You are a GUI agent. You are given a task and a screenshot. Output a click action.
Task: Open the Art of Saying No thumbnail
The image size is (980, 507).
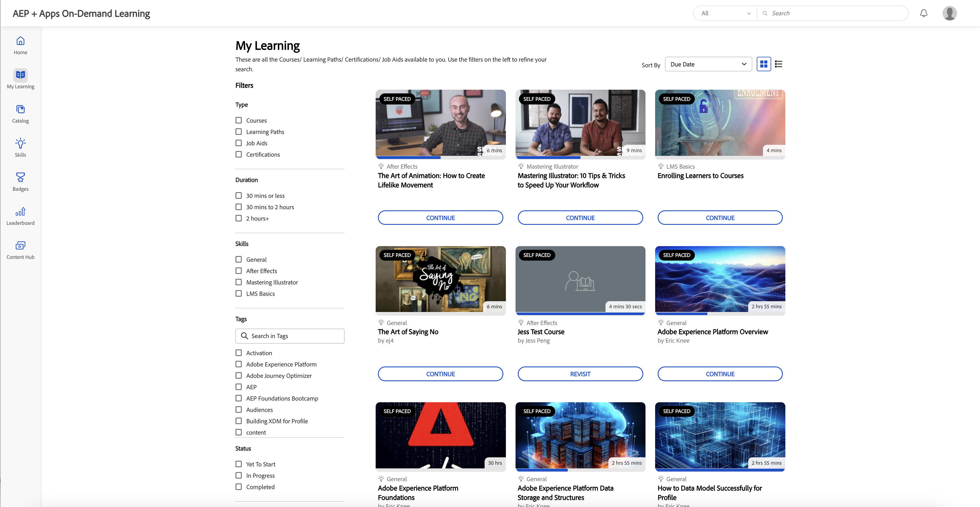click(x=441, y=279)
